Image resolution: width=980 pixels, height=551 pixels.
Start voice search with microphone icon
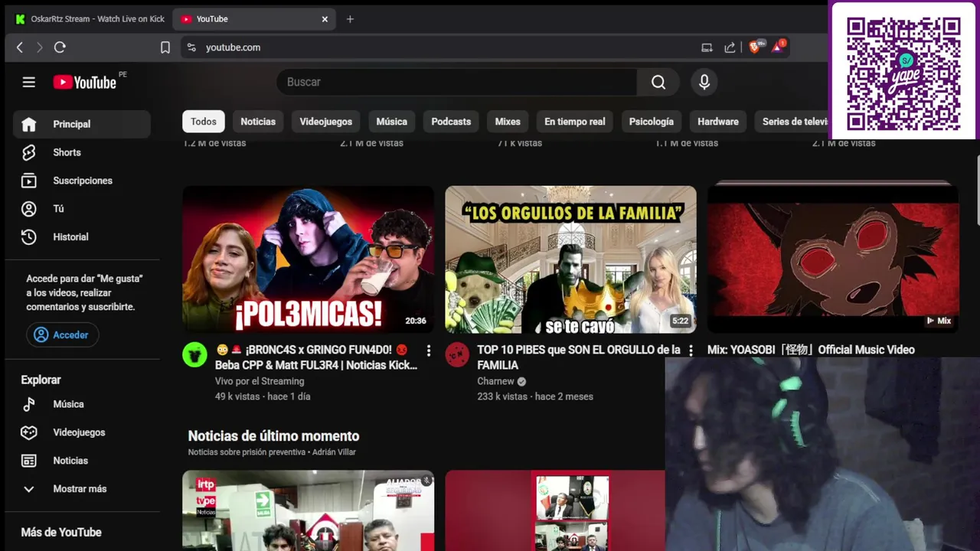[x=704, y=82]
